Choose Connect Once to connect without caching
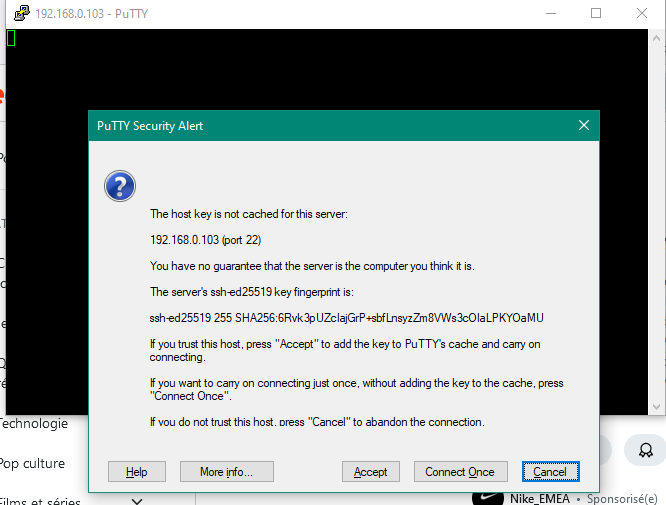 460,471
